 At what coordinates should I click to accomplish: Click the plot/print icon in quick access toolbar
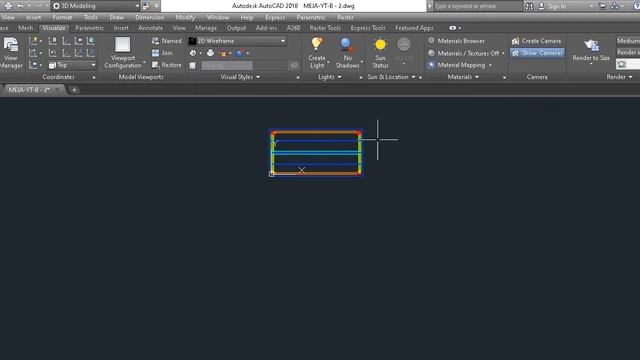point(8,6)
